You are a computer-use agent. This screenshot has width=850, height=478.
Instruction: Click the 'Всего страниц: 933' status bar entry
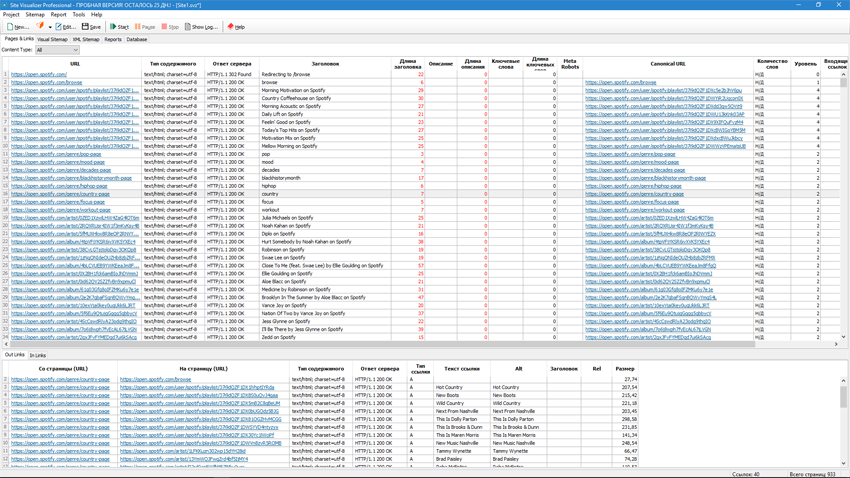coord(812,474)
